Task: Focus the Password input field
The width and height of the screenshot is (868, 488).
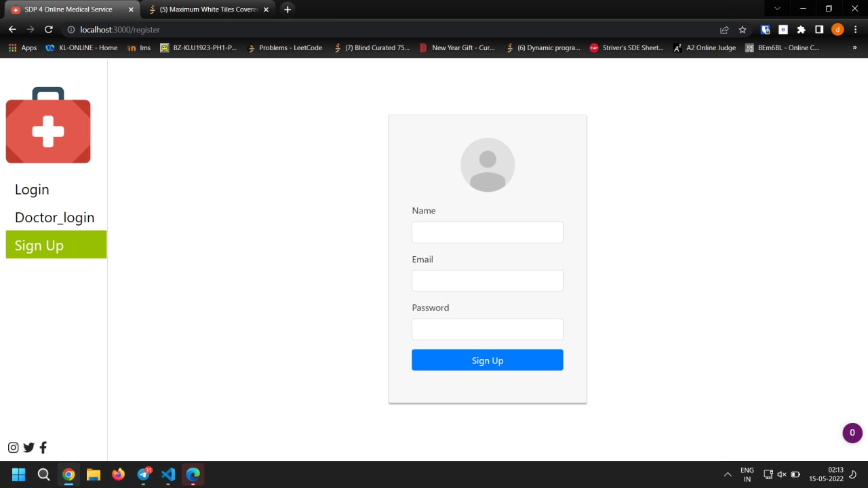Action: click(x=488, y=329)
